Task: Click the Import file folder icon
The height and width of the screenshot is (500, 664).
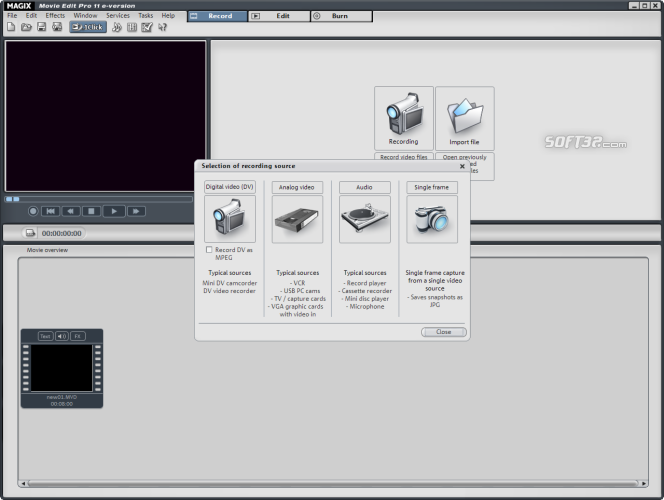Action: pyautogui.click(x=465, y=118)
